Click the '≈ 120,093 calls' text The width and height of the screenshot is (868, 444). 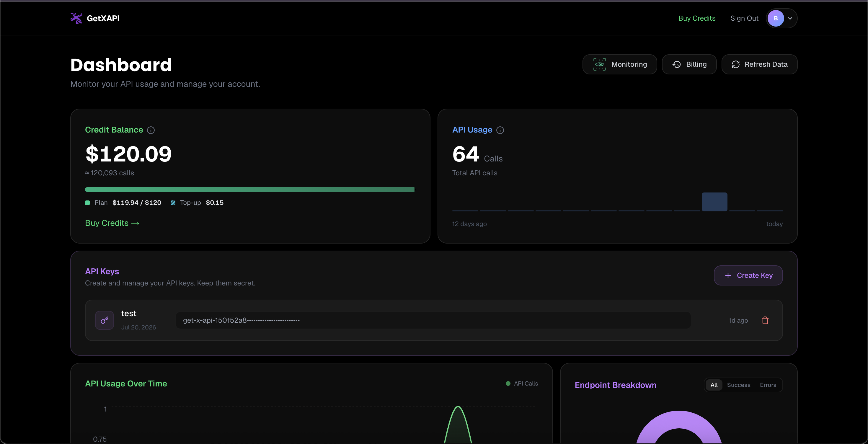pyautogui.click(x=110, y=173)
